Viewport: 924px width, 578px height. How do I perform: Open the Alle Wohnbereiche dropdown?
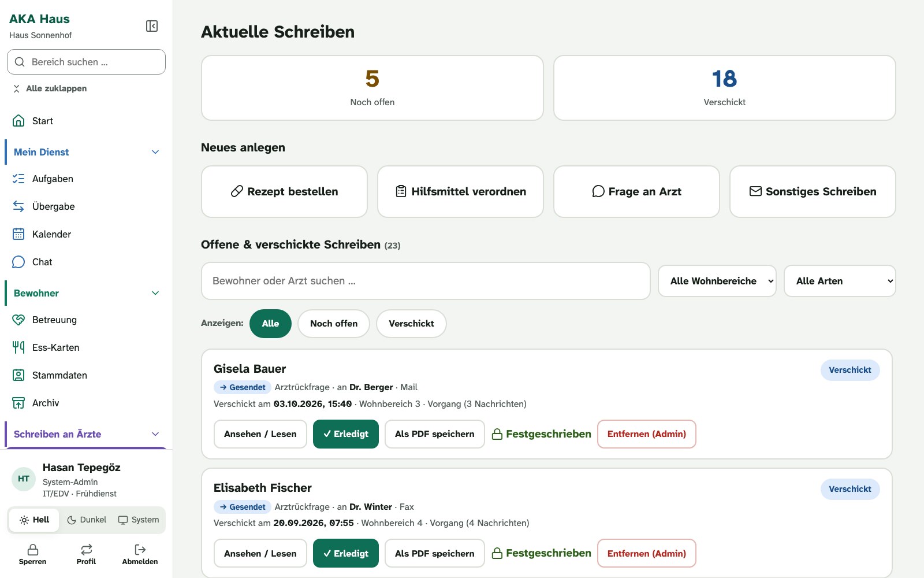point(717,281)
